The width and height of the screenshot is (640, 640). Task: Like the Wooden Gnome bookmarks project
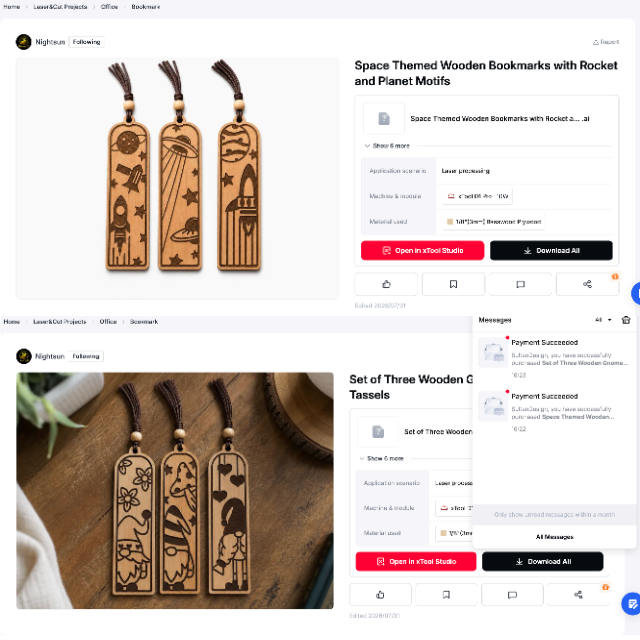click(380, 595)
